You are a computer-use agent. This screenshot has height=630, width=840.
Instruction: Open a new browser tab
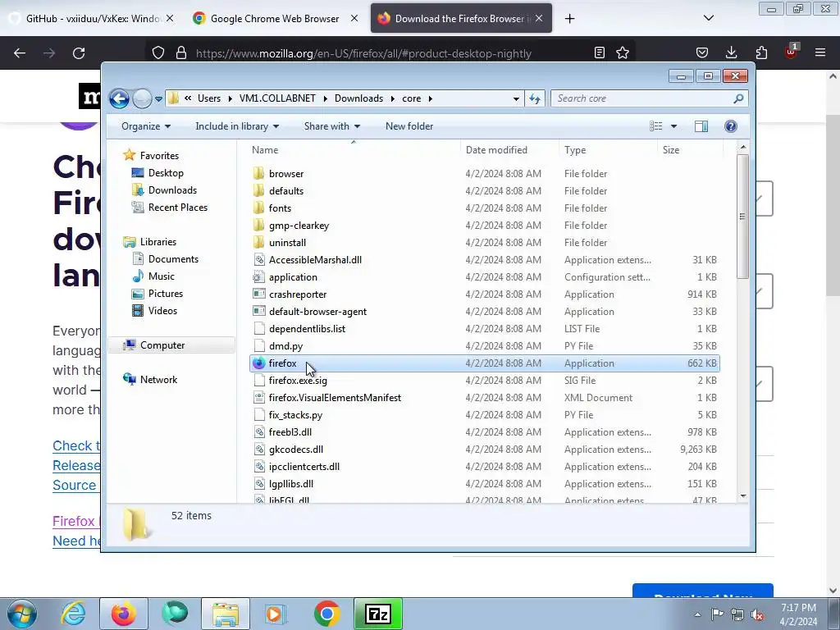pos(569,19)
